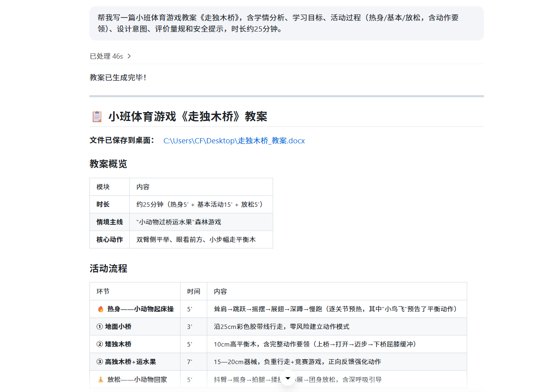
Task: Click the 5' time cell in 放松 row
Action: [194, 380]
